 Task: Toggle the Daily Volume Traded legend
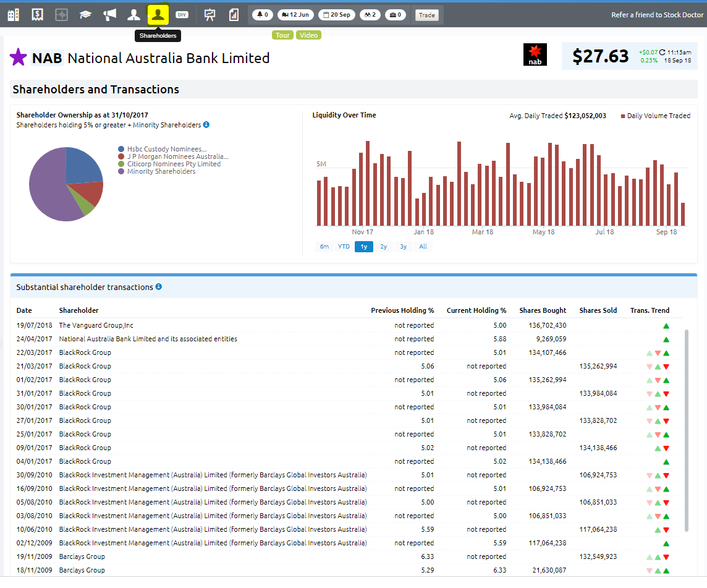pos(656,116)
